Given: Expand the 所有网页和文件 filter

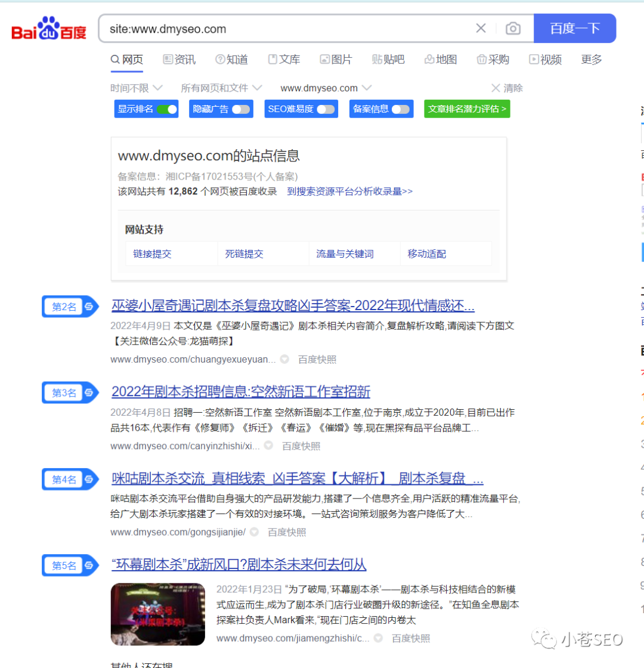Looking at the screenshot, I should 221,88.
